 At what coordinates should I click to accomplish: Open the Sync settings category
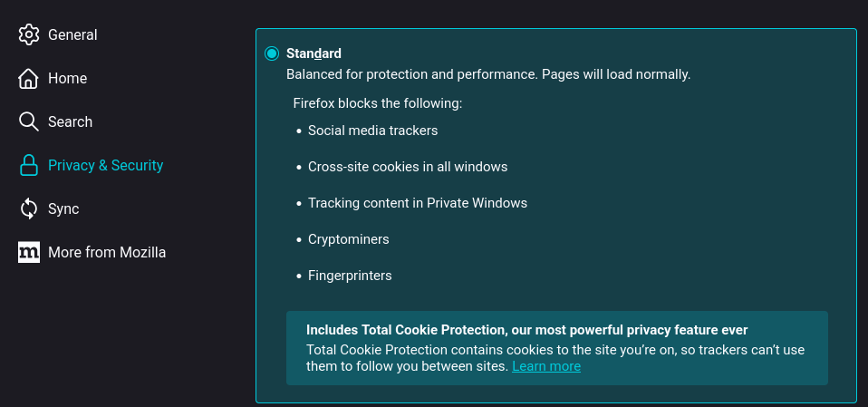click(x=63, y=209)
